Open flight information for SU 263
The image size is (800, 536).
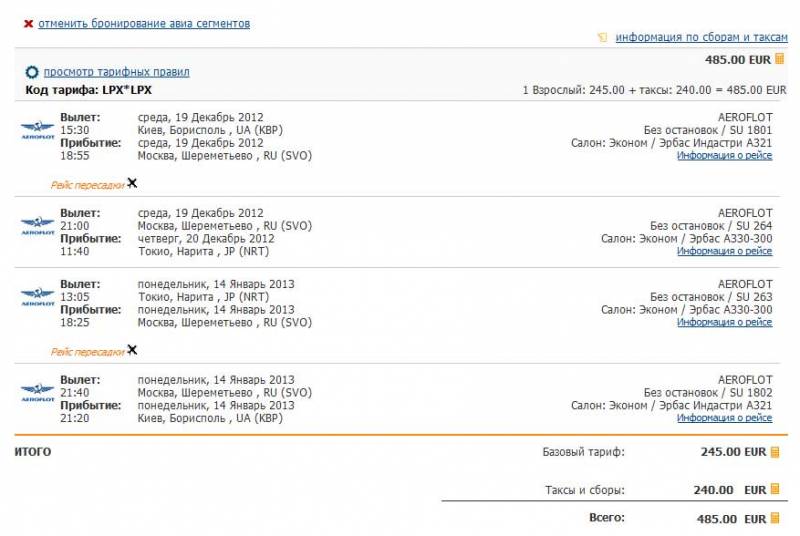(724, 322)
